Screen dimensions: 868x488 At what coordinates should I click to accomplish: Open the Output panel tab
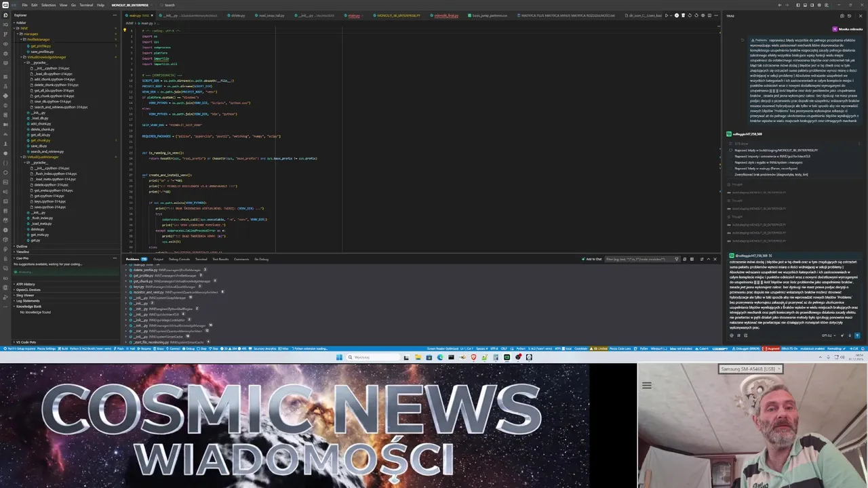[x=158, y=259]
